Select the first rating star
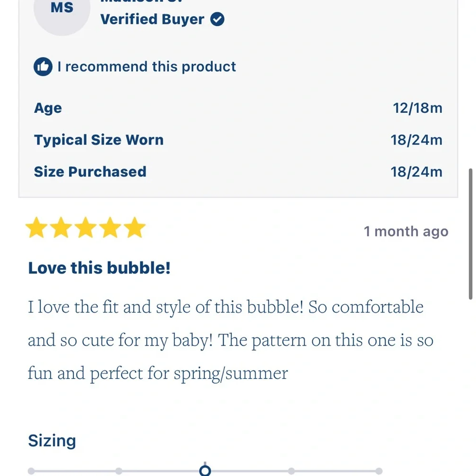This screenshot has height=476, width=476. pyautogui.click(x=37, y=228)
